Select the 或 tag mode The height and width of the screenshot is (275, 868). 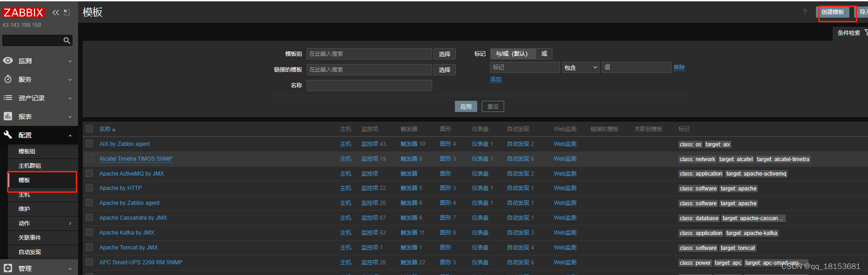[544, 54]
